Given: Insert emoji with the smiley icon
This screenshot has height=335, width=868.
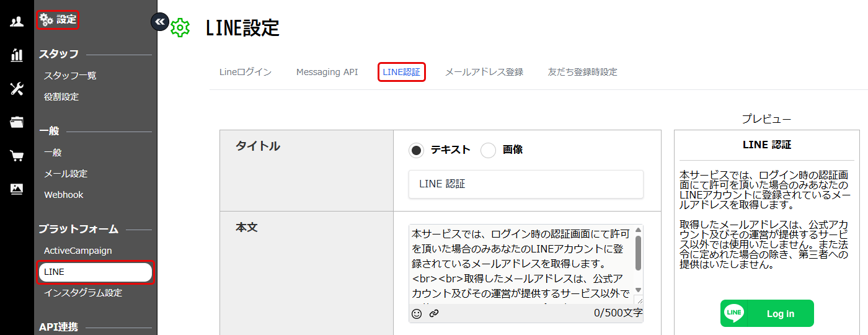Looking at the screenshot, I should click(x=417, y=313).
